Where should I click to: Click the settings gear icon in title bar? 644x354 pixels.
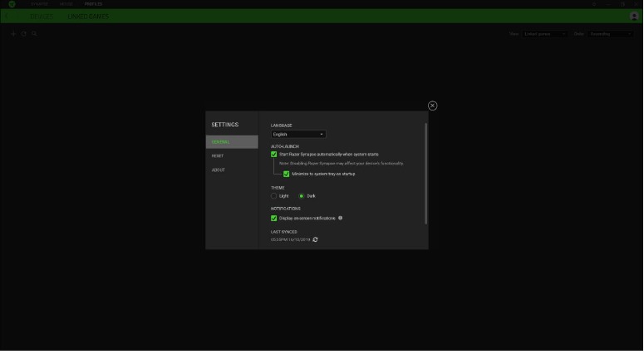594,4
